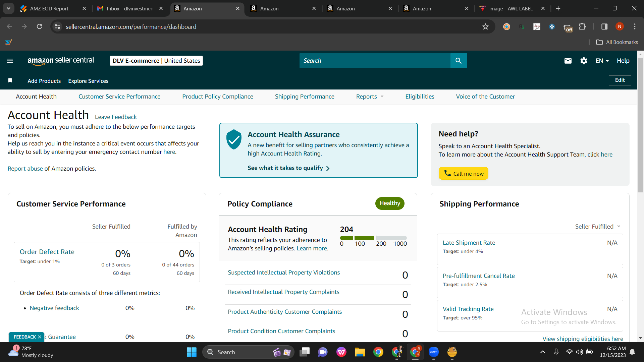Click the Task View taskbar icon
The width and height of the screenshot is (644, 362).
point(305,352)
